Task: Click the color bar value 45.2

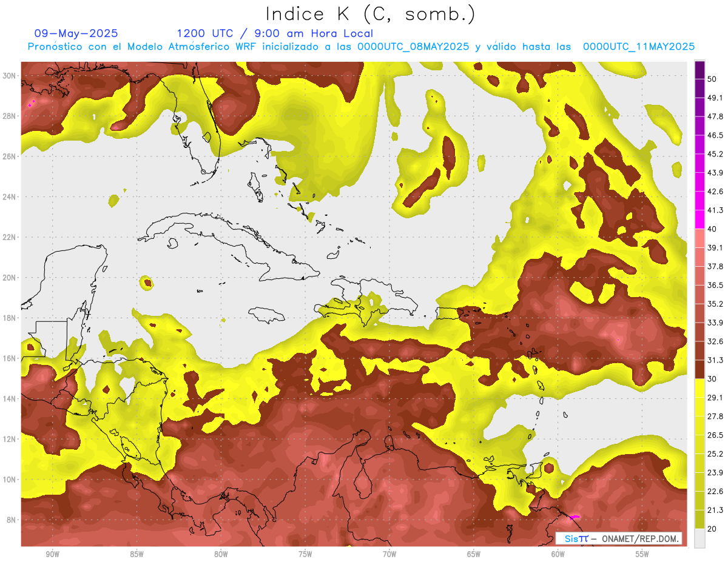Action: pos(716,154)
